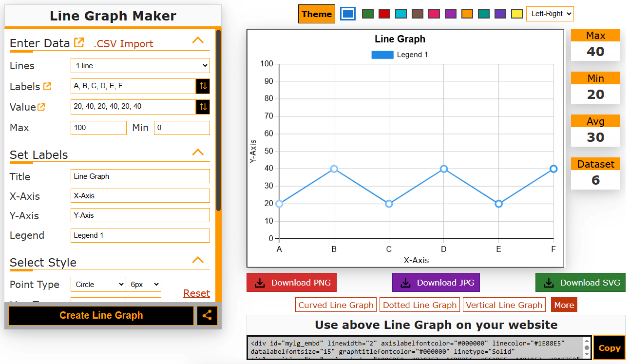Click the Title input field
The width and height of the screenshot is (629, 364).
tap(140, 176)
